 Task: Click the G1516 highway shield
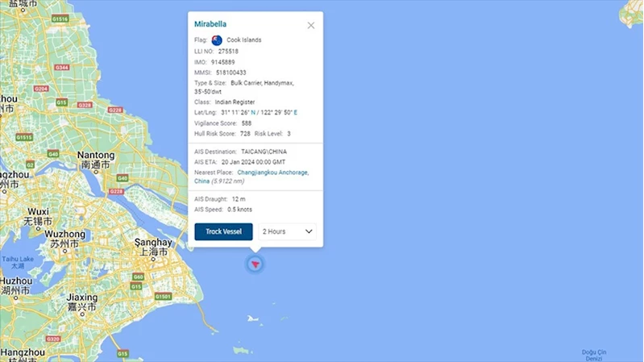(x=60, y=18)
